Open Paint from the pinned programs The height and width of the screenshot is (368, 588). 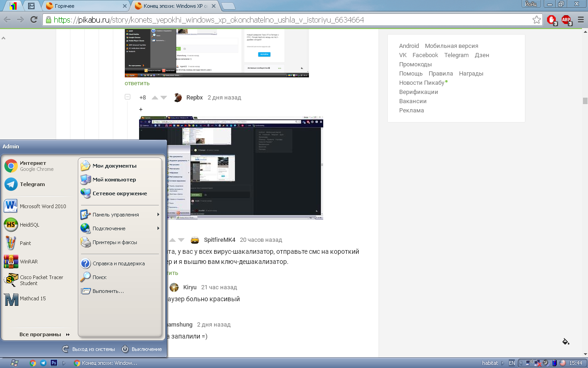[x=25, y=243]
